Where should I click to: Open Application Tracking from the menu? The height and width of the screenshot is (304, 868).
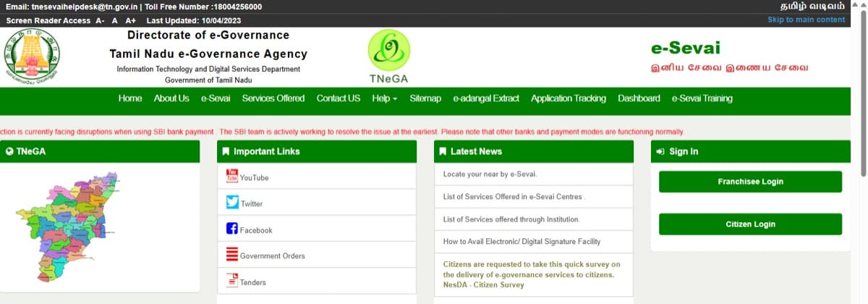(x=569, y=98)
